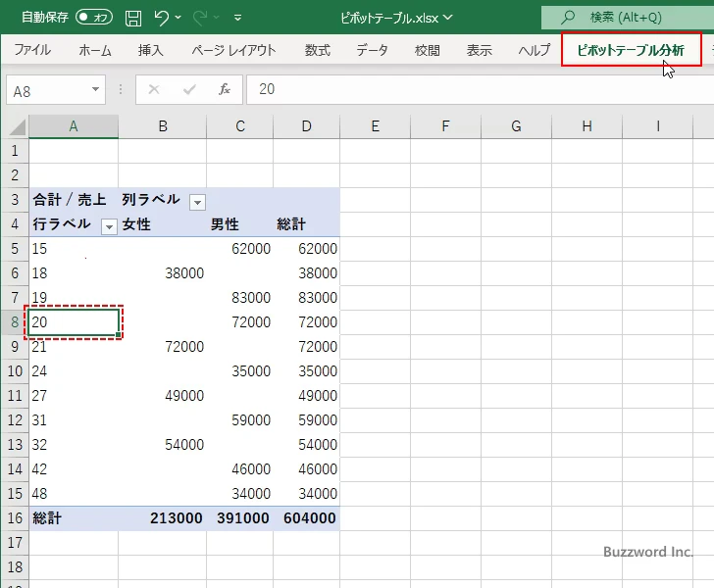
Task: Select cell 59000 in column C
Action: click(240, 420)
